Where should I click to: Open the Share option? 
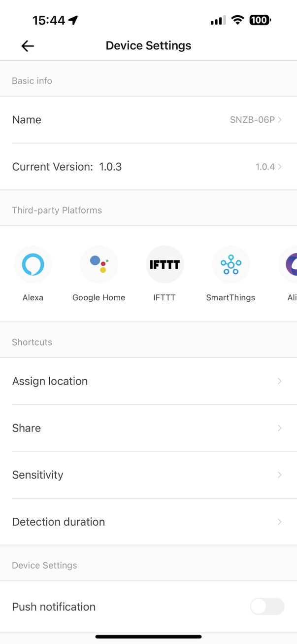point(148,428)
